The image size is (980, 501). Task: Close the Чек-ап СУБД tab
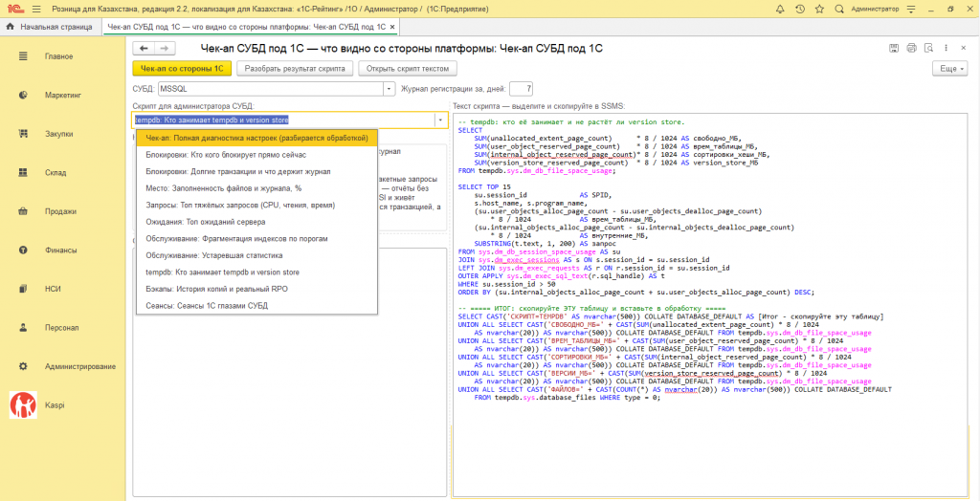click(x=391, y=27)
